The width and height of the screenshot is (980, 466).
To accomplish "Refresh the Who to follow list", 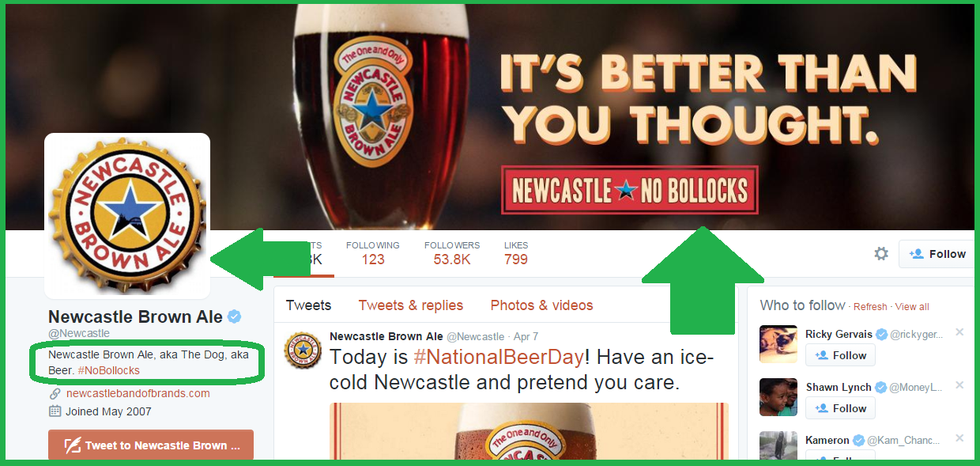I will [x=870, y=307].
